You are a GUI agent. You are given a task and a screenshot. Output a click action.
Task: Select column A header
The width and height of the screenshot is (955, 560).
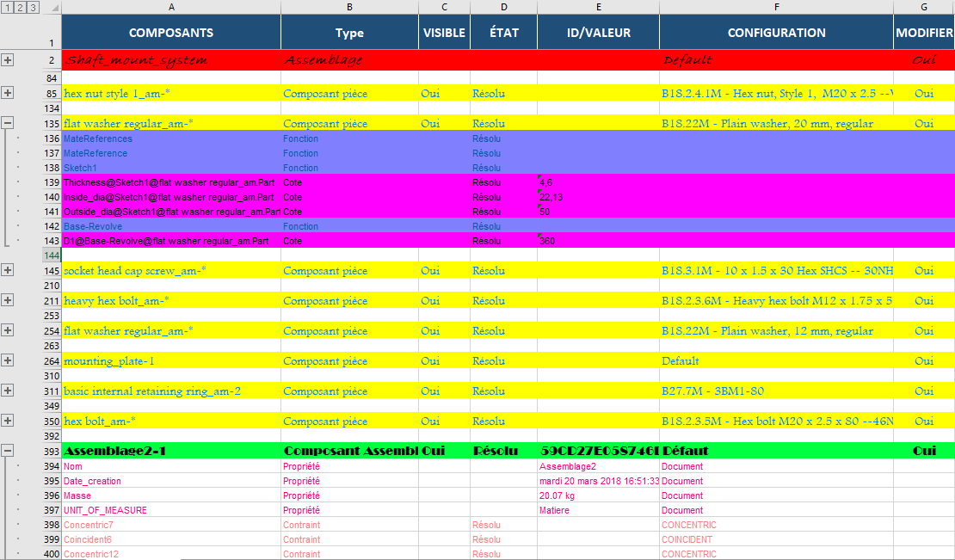coord(170,7)
